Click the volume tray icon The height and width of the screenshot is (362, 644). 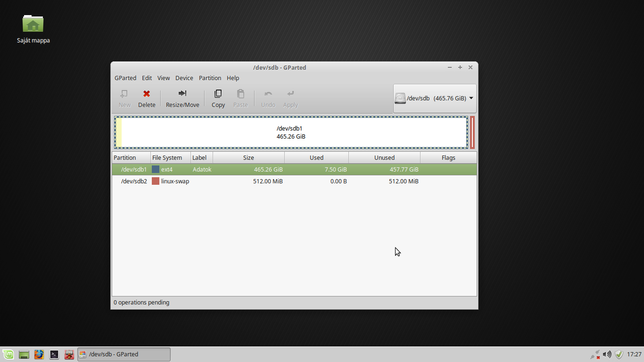coord(607,354)
